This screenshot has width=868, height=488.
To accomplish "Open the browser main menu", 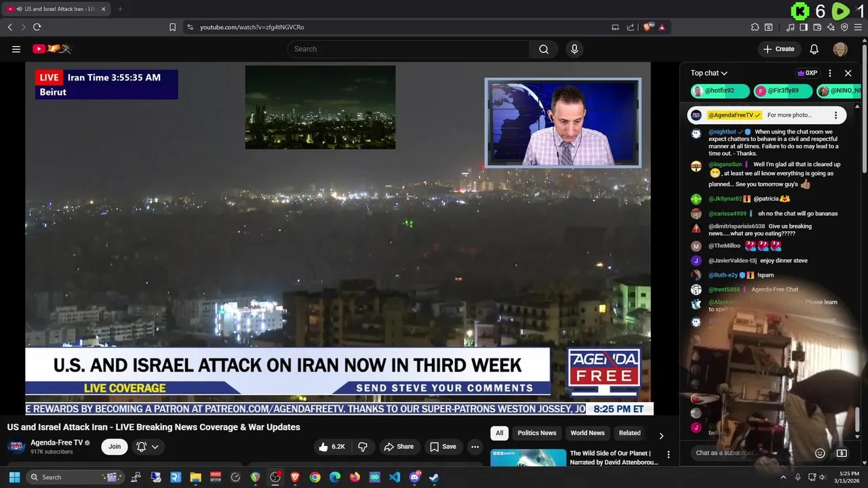I will 858,27.
